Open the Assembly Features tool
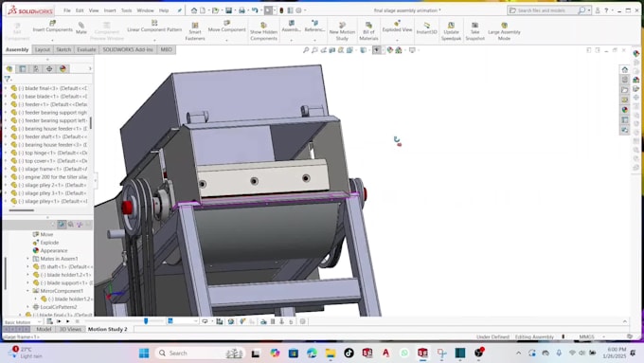This screenshot has height=363, width=644. pos(291,27)
